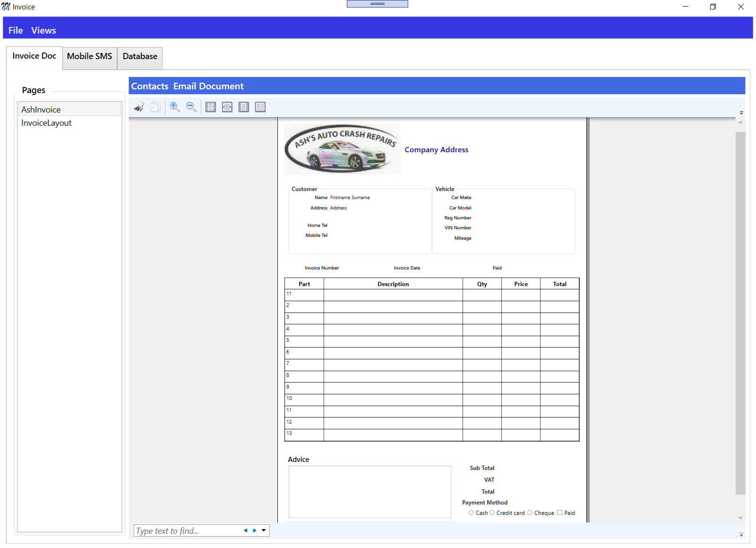Click the backward search arrow
This screenshot has width=756, height=548.
(x=245, y=531)
